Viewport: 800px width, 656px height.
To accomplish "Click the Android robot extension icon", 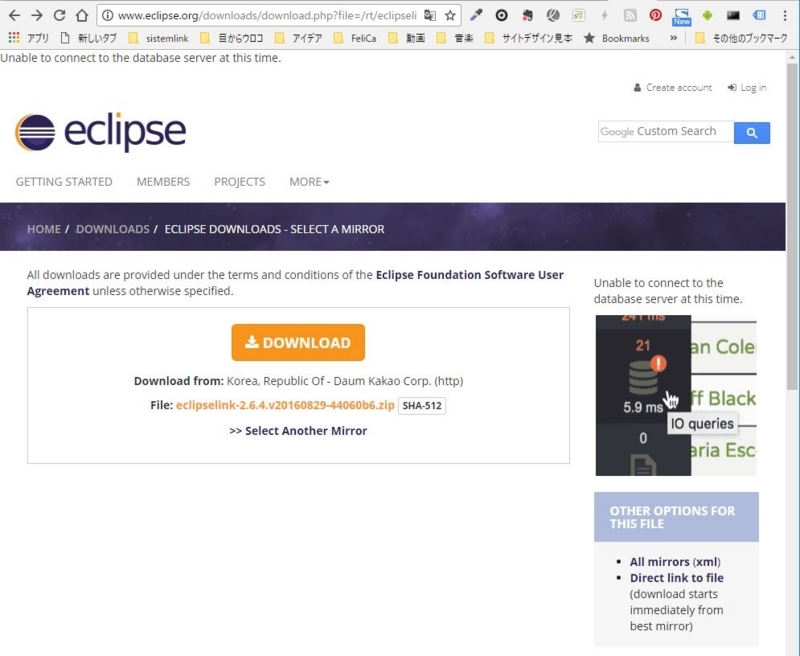I will pos(708,16).
